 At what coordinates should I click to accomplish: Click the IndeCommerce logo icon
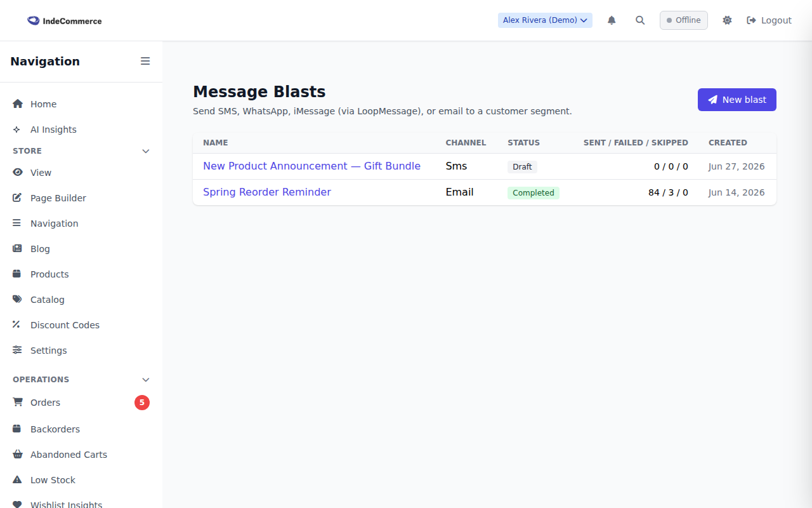pos(33,20)
